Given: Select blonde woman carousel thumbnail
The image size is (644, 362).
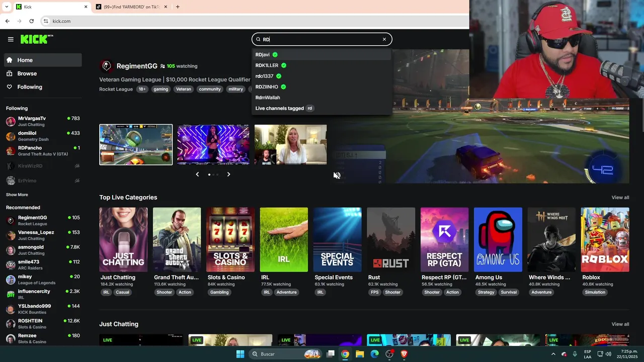Looking at the screenshot, I should tap(291, 144).
